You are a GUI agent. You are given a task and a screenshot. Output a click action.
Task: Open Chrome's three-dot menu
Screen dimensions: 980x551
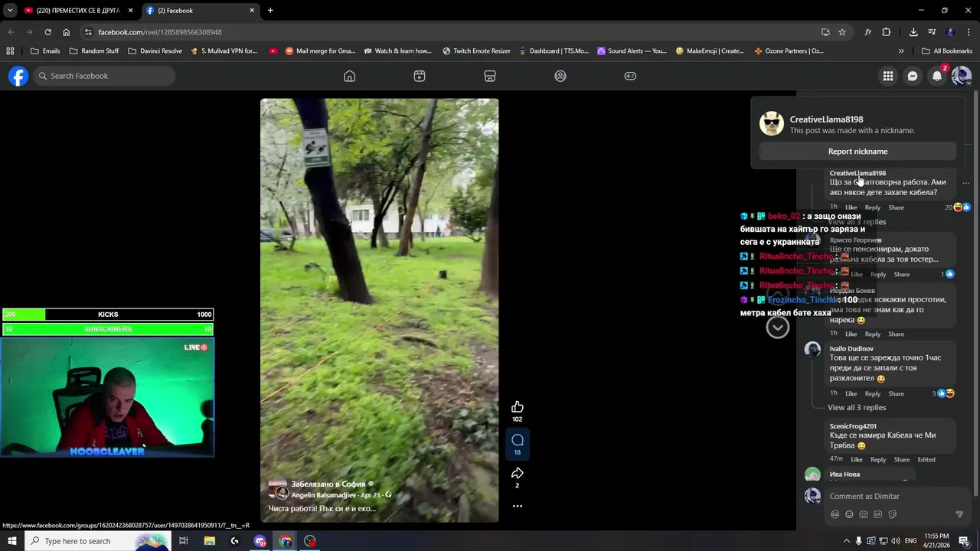[969, 32]
